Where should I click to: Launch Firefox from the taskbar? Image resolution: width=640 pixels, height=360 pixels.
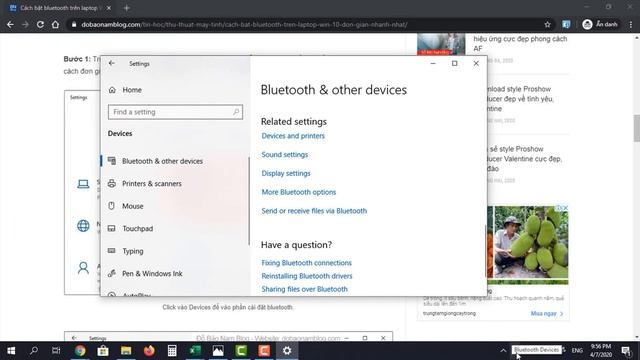(149, 351)
